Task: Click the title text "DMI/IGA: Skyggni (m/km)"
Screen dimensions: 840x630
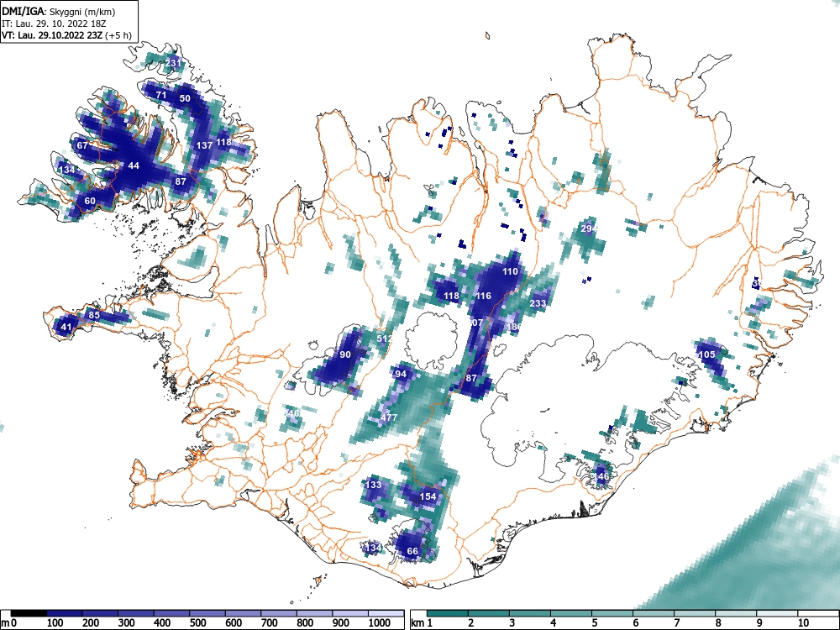Action: (59, 12)
